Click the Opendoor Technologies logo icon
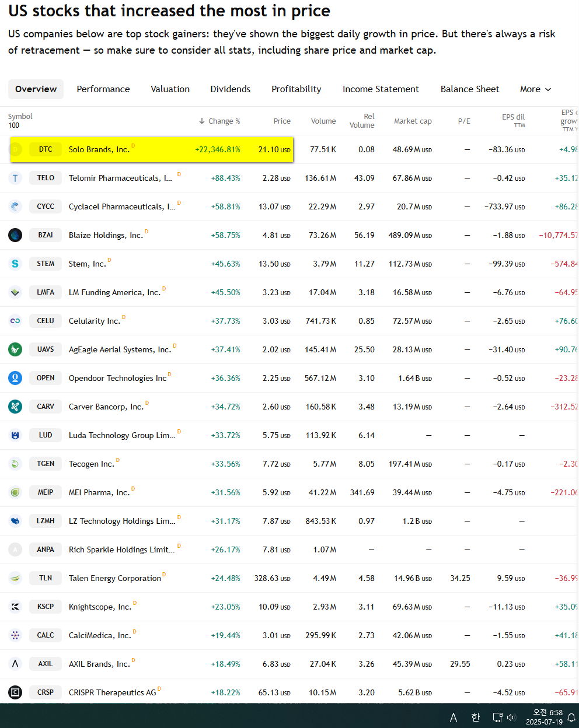 tap(15, 378)
